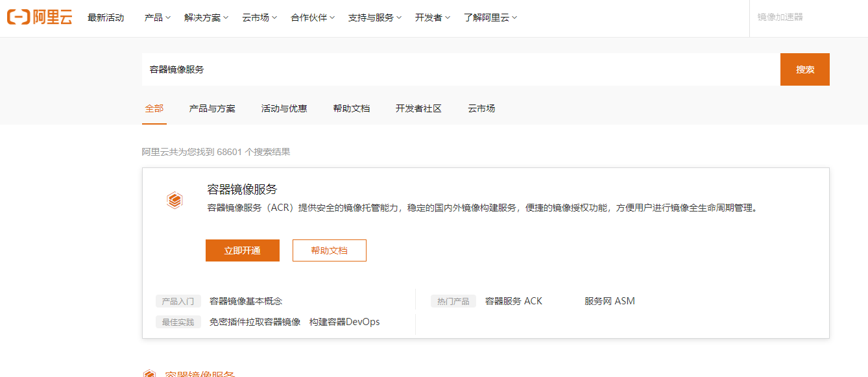Image resolution: width=868 pixels, height=377 pixels.
Task: Click the 热门产品 tag label
Action: pos(453,301)
